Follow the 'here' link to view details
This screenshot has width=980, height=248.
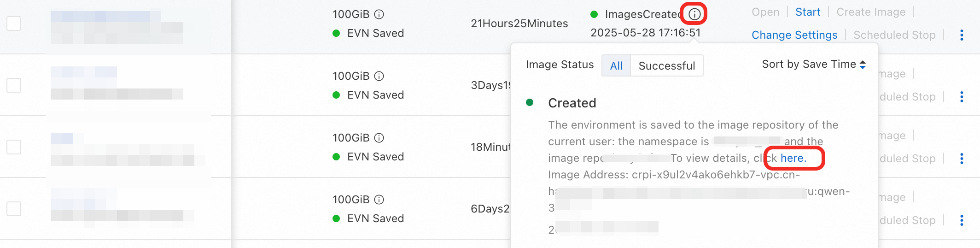coord(793,158)
